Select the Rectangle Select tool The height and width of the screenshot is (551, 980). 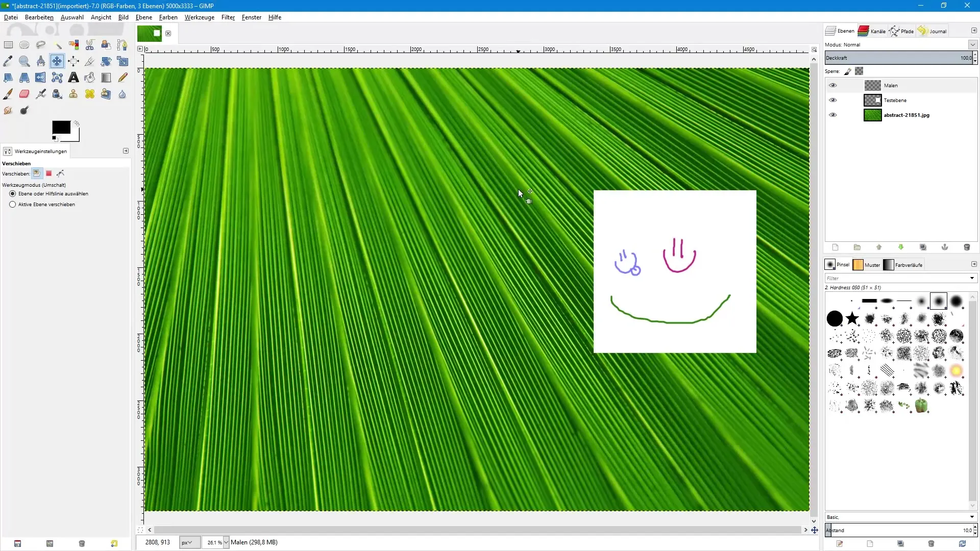coord(8,45)
